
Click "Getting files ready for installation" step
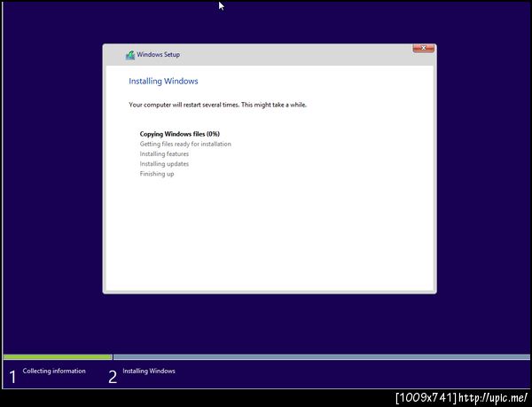click(x=185, y=145)
